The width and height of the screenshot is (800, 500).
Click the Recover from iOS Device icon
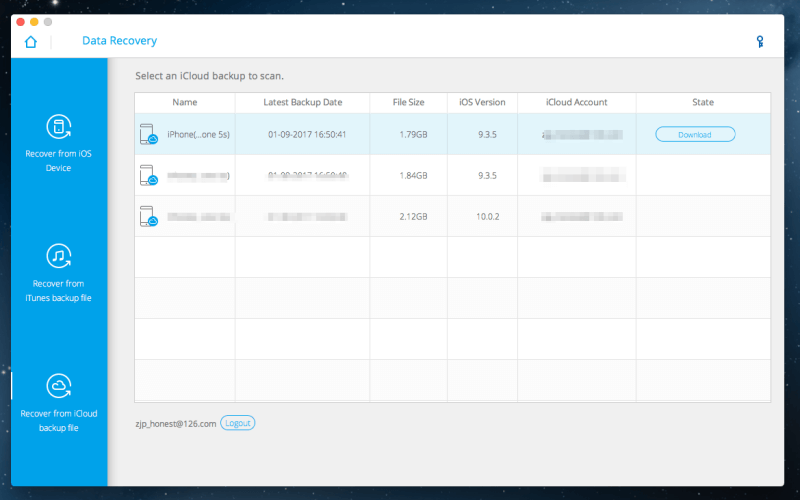(x=59, y=127)
